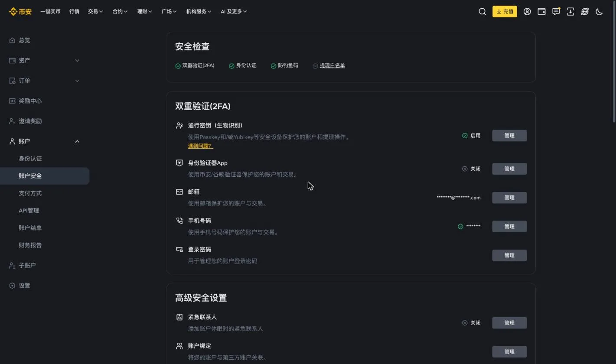Click the page vertical scrollbar
The width and height of the screenshot is (616, 364).
614,61
